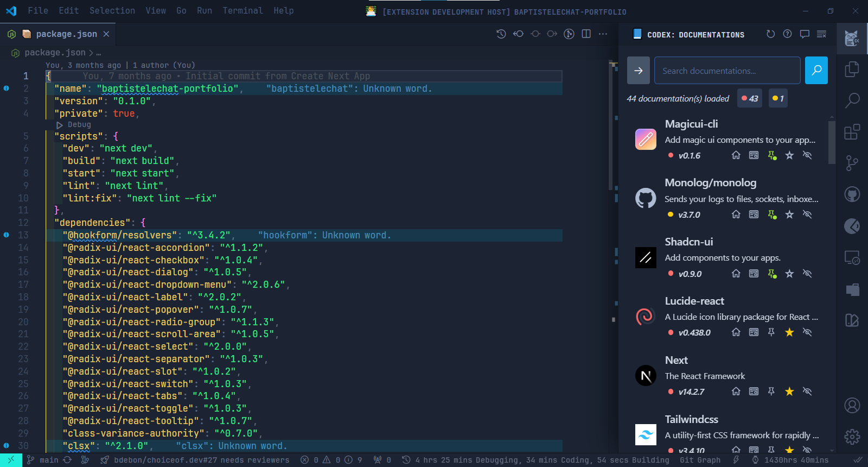Filter by the yellow 1 status badge
The width and height of the screenshot is (868, 467).
click(778, 98)
